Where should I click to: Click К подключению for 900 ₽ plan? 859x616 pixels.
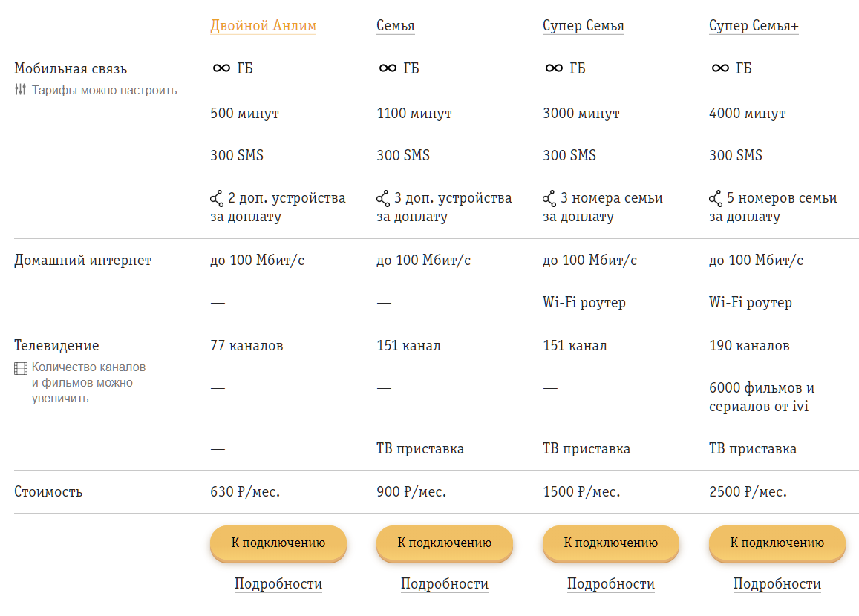pos(444,543)
